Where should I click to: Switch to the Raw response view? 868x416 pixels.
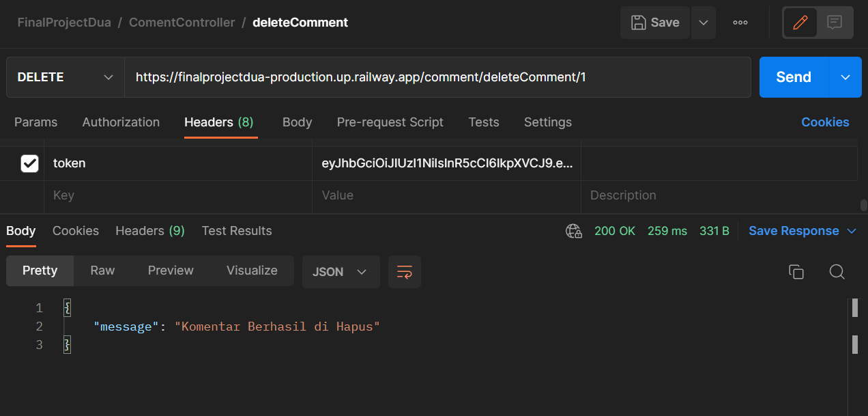click(102, 271)
